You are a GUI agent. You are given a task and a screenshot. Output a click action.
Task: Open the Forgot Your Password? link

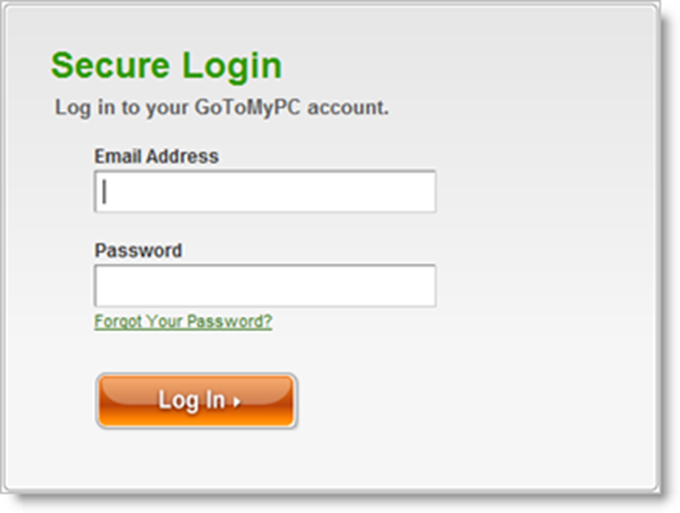pos(183,322)
